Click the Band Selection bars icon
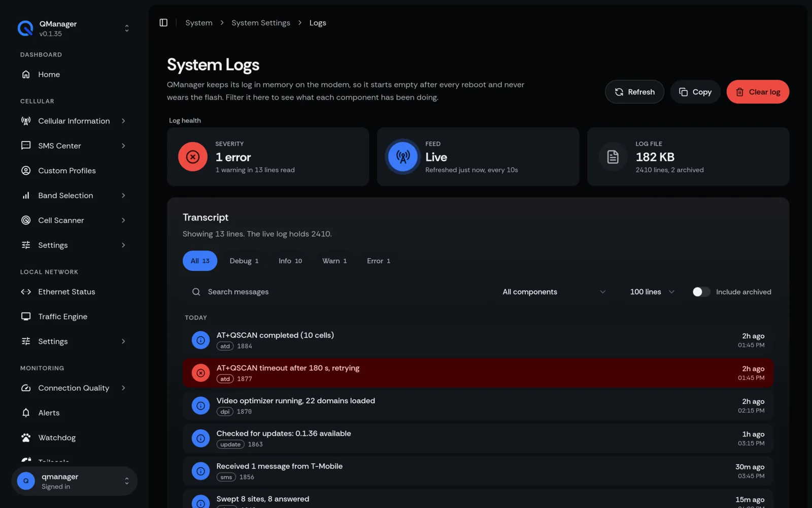 [26, 196]
